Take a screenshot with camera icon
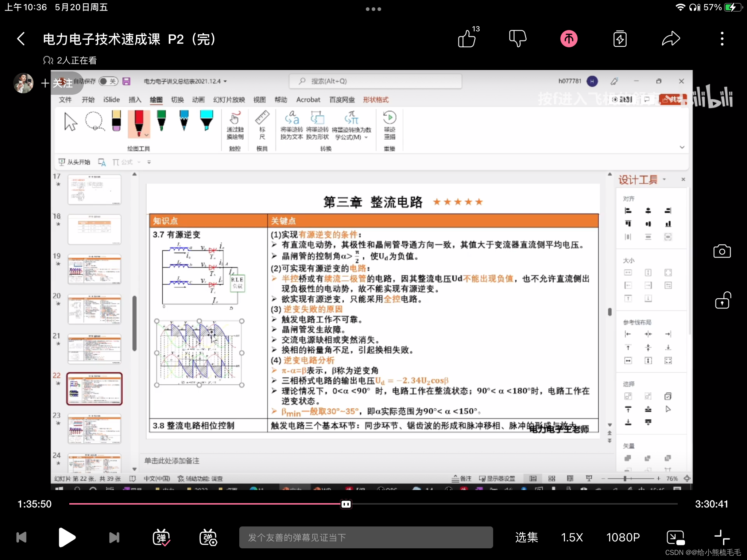The height and width of the screenshot is (560, 747). [722, 251]
